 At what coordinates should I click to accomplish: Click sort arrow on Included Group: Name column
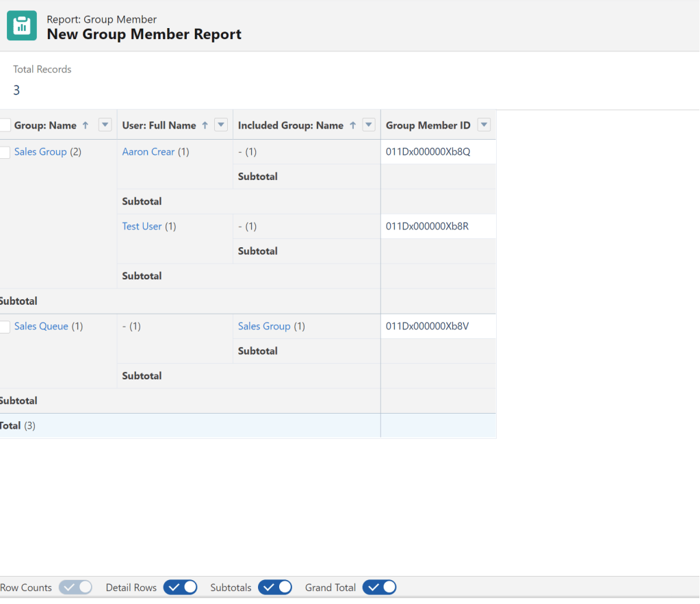click(352, 125)
